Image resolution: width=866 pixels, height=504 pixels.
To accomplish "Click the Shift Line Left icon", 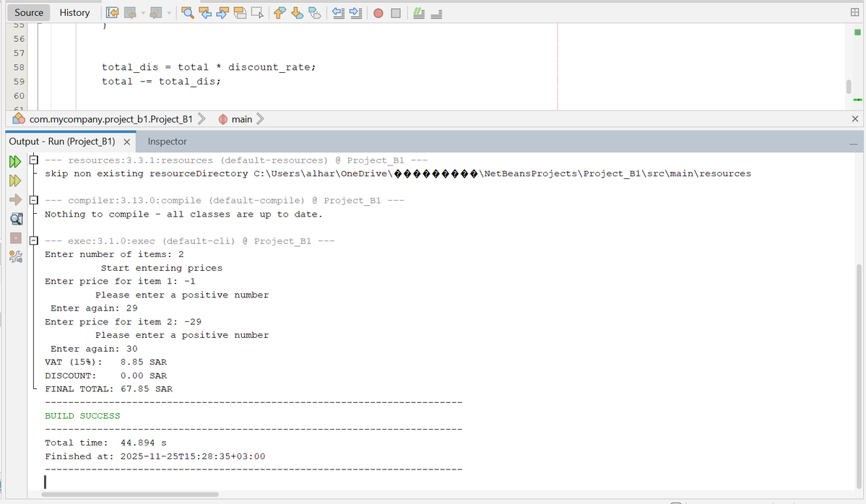I will [x=338, y=13].
